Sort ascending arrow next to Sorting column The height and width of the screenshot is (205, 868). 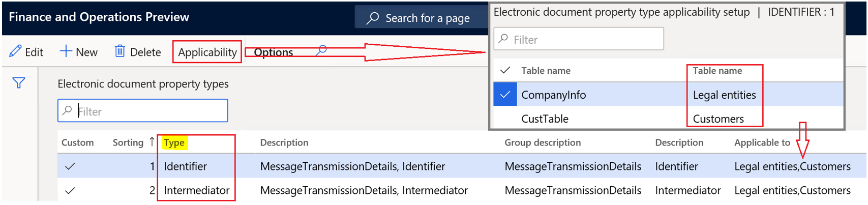pos(152,142)
